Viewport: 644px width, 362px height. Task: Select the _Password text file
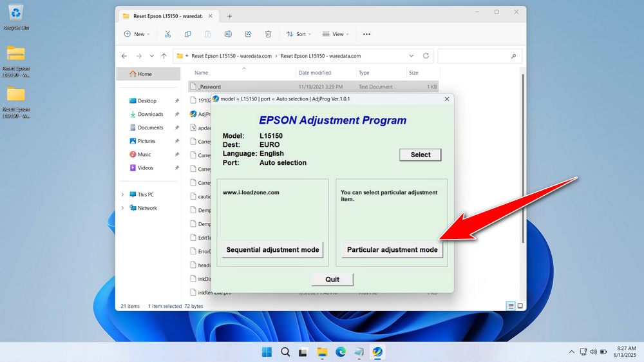pos(314,87)
